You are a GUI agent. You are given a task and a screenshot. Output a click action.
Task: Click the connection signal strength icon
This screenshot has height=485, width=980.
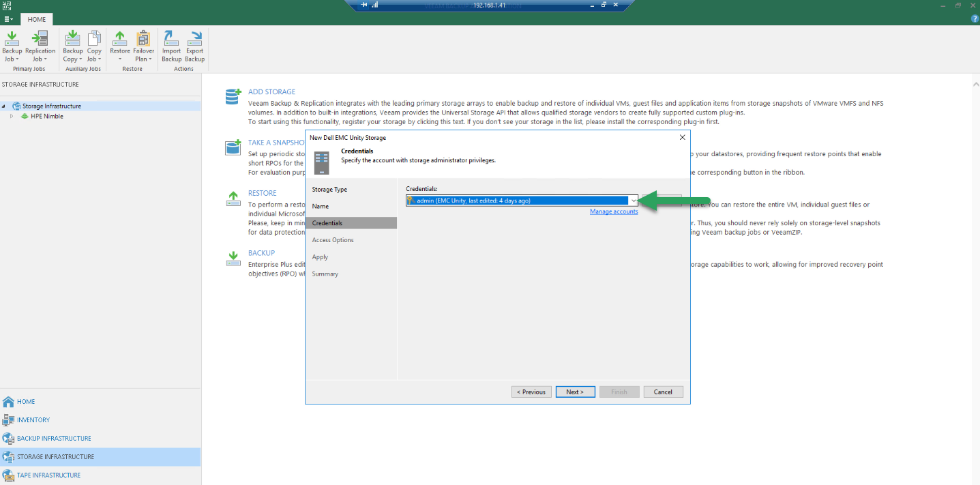(375, 5)
